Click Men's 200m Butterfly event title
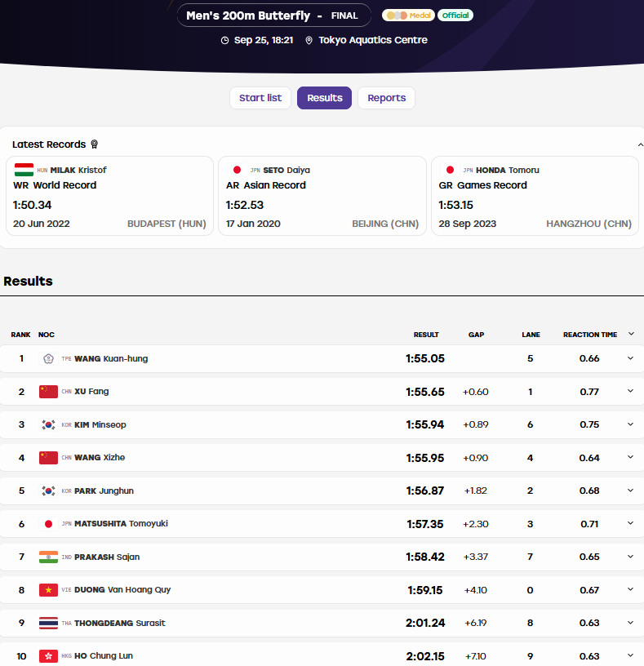Viewport: 644px width, 666px height. [x=248, y=16]
